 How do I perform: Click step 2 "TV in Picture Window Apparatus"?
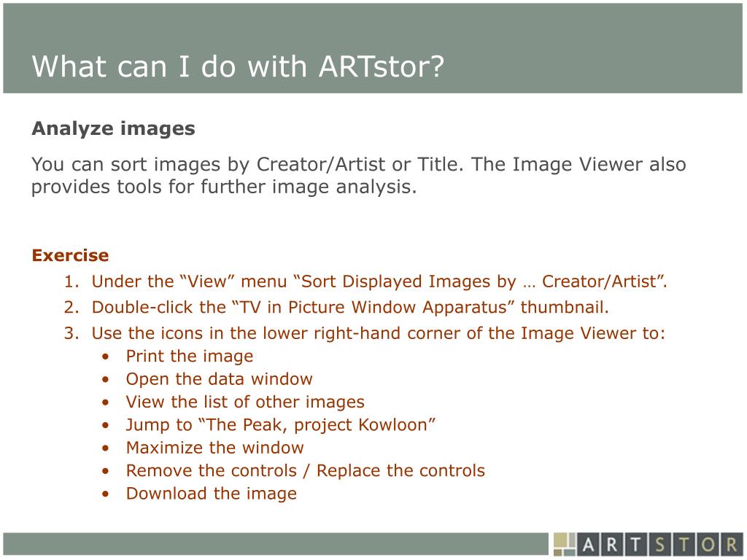336,307
